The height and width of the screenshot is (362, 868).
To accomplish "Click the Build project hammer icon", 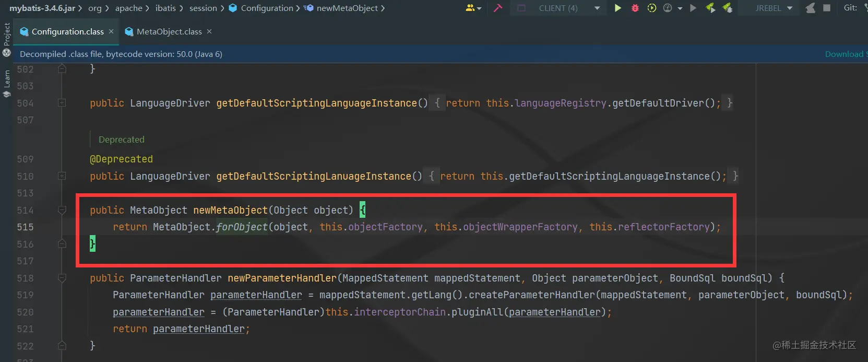I will (x=498, y=8).
